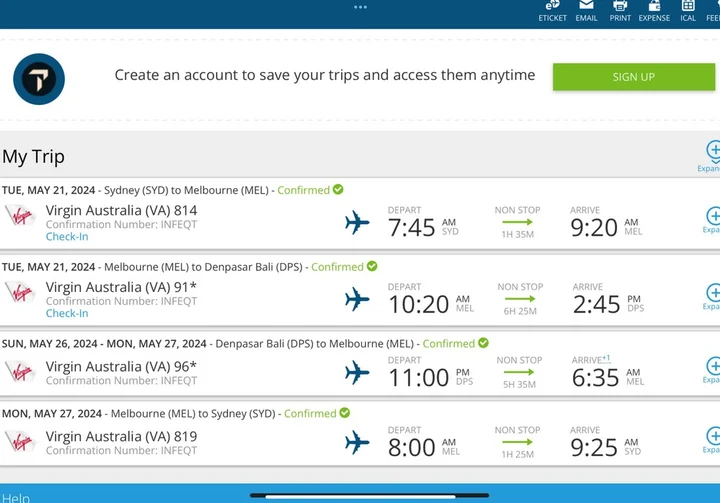Click the round app logo beside account prompt
This screenshot has height=503, width=720.
pyautogui.click(x=39, y=80)
